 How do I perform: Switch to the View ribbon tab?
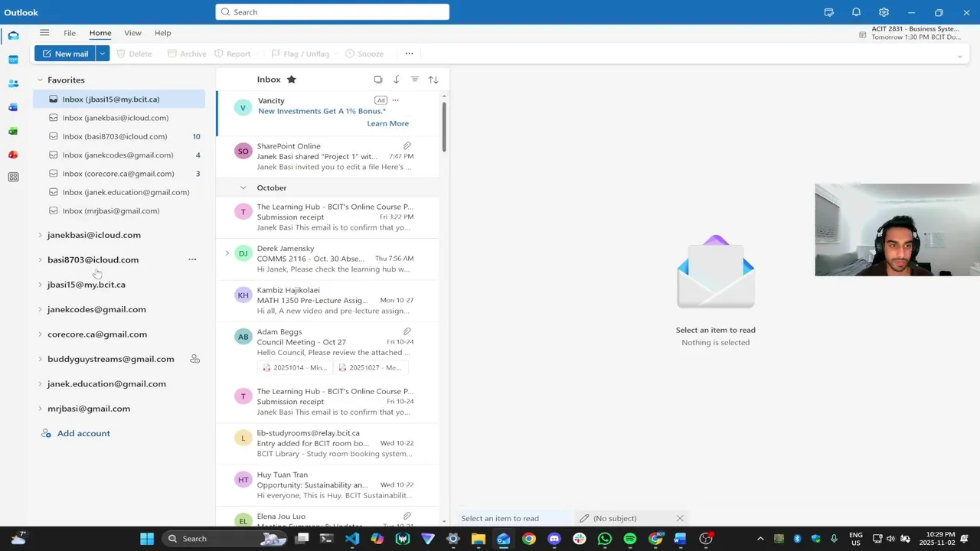[x=133, y=33]
